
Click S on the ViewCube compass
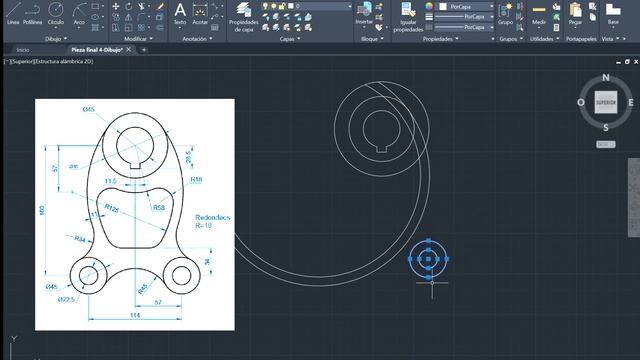tap(606, 128)
